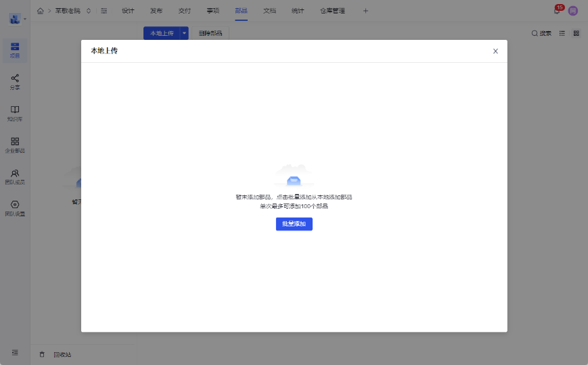Image resolution: width=588 pixels, height=365 pixels.
Task: Open the 分享 share icon in sidebar
Action: point(15,82)
